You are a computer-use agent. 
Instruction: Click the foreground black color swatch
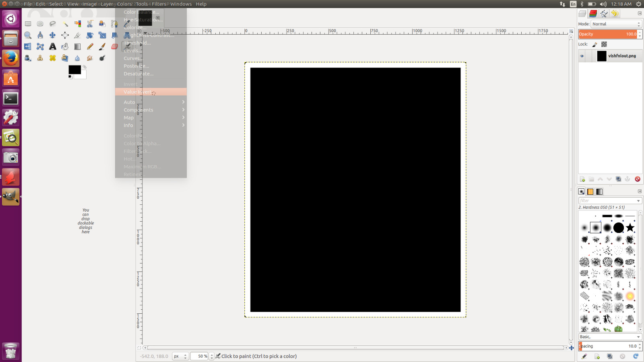coord(74,70)
